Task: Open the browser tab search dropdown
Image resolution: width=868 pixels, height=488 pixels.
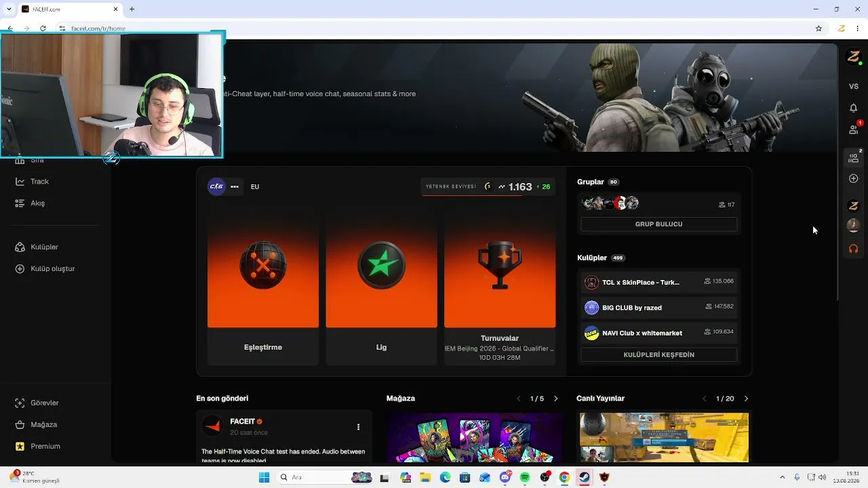Action: [9, 9]
